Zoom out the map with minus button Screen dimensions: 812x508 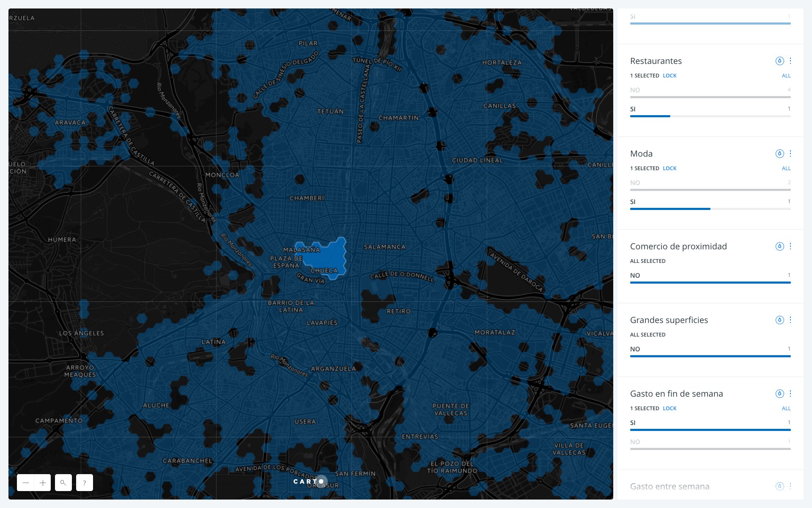pos(26,483)
